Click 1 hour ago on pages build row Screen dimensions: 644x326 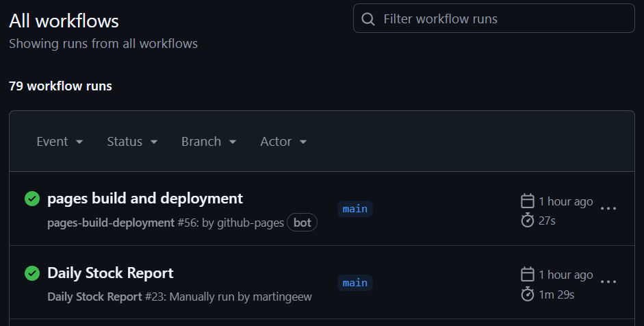coord(566,201)
